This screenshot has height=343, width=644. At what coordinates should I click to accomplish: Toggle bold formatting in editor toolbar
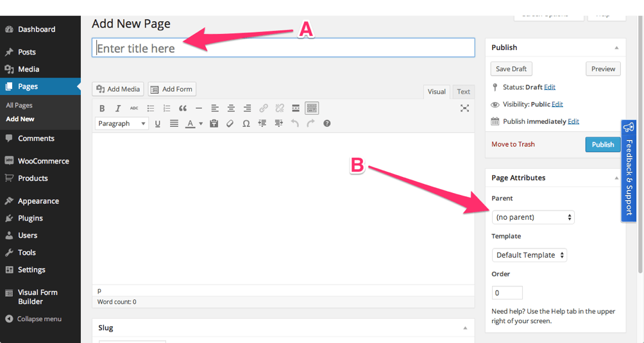coord(102,108)
